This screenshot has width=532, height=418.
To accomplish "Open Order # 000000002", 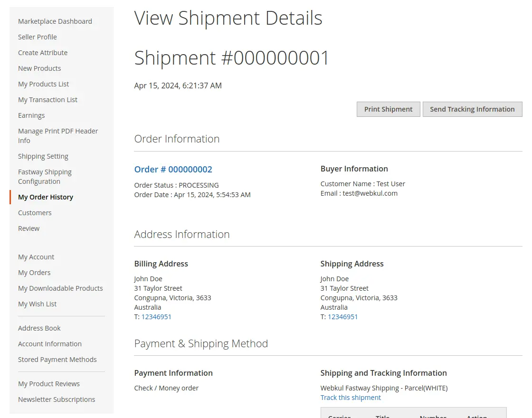I will pos(173,169).
